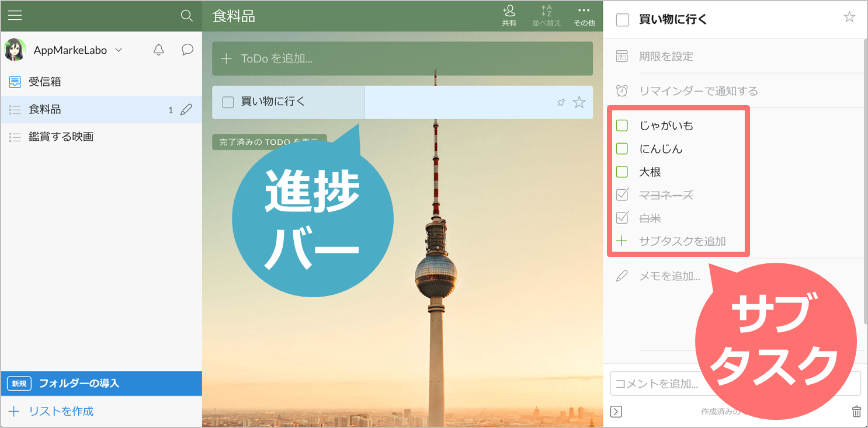
Task: Click the じゃがいも subtask text
Action: (x=666, y=126)
